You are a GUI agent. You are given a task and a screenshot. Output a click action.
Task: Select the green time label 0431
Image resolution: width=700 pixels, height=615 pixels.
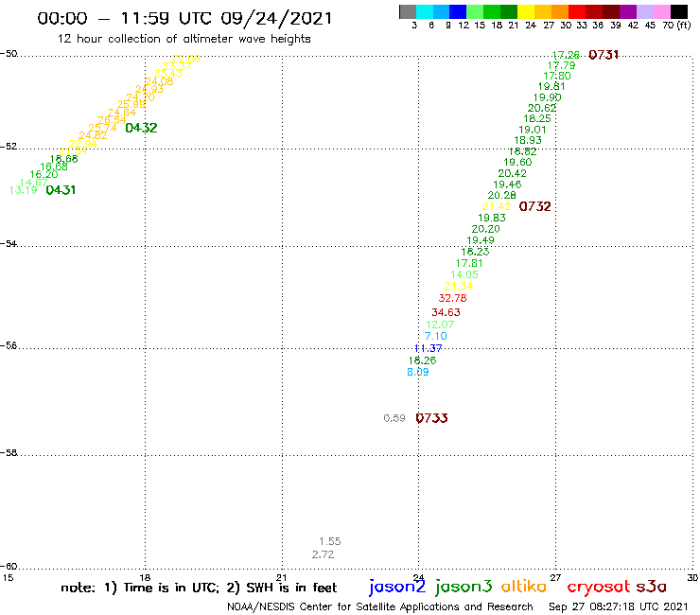61,190
